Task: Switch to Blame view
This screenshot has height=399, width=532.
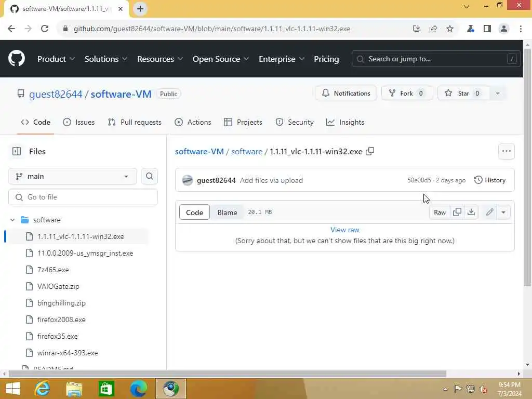Action: click(x=227, y=212)
